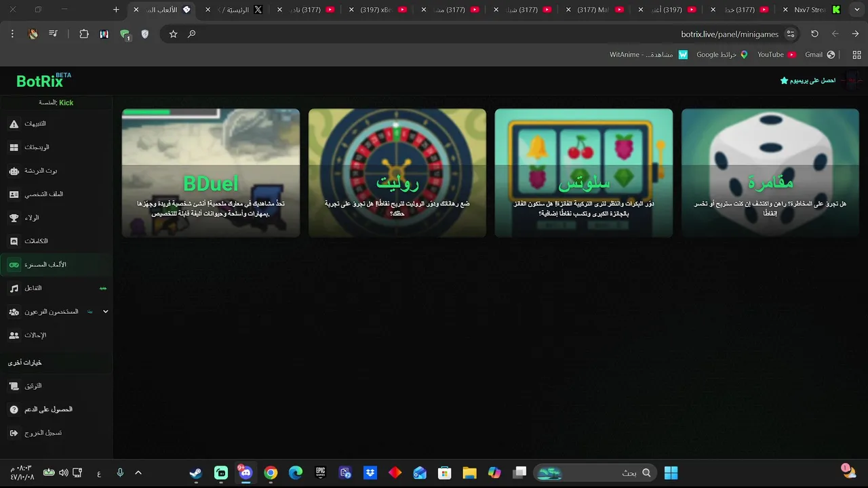The height and width of the screenshot is (488, 868).
Task: Bookmark this page with the star icon
Action: 173,34
